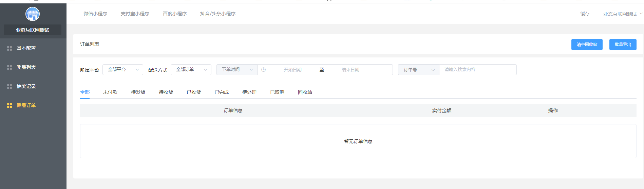Open the 订单号 search type dropdown
644x189 pixels.
tap(419, 70)
